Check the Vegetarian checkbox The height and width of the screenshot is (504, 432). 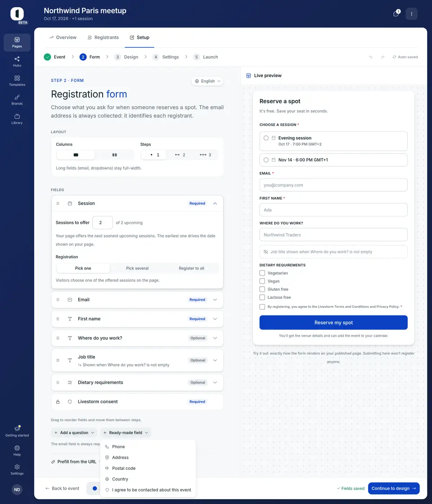pyautogui.click(x=262, y=273)
